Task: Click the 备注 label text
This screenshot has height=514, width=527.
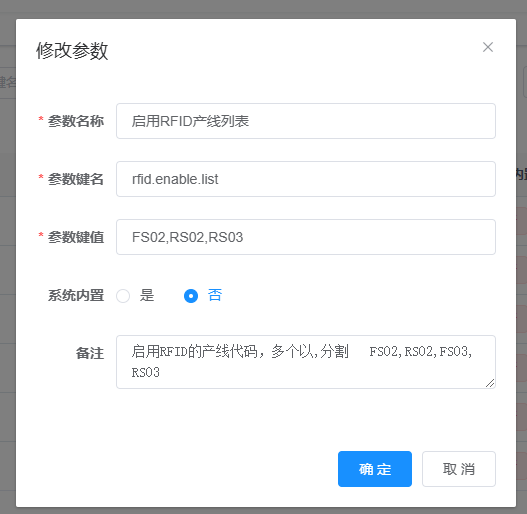Action: click(x=90, y=353)
